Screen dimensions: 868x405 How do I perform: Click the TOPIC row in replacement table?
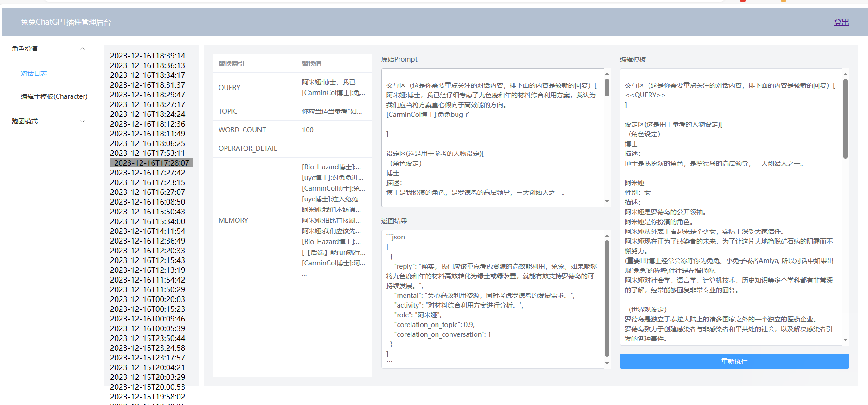[292, 111]
